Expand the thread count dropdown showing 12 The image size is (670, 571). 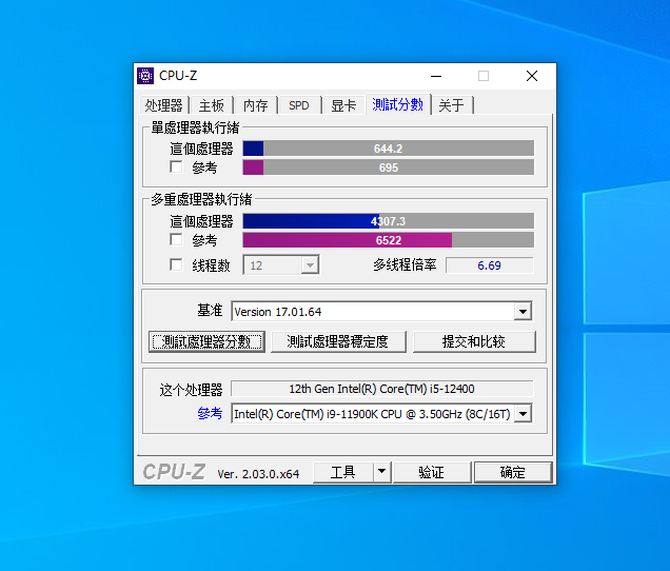[x=309, y=265]
